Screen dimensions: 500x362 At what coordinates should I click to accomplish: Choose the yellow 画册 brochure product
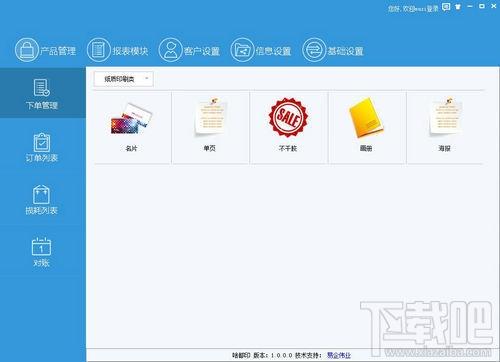pos(366,127)
